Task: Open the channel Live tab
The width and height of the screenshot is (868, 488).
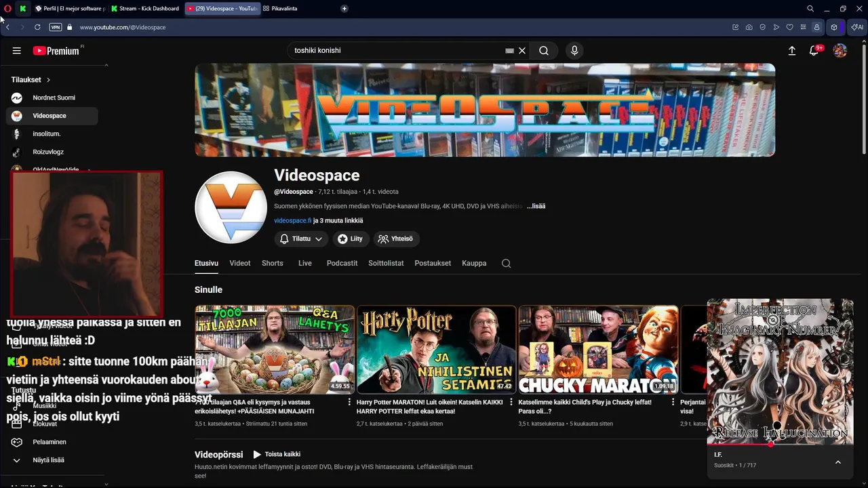Action: click(x=305, y=263)
